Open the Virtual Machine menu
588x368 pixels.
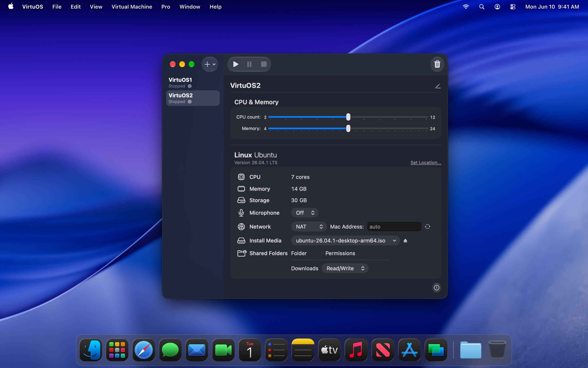click(x=132, y=7)
